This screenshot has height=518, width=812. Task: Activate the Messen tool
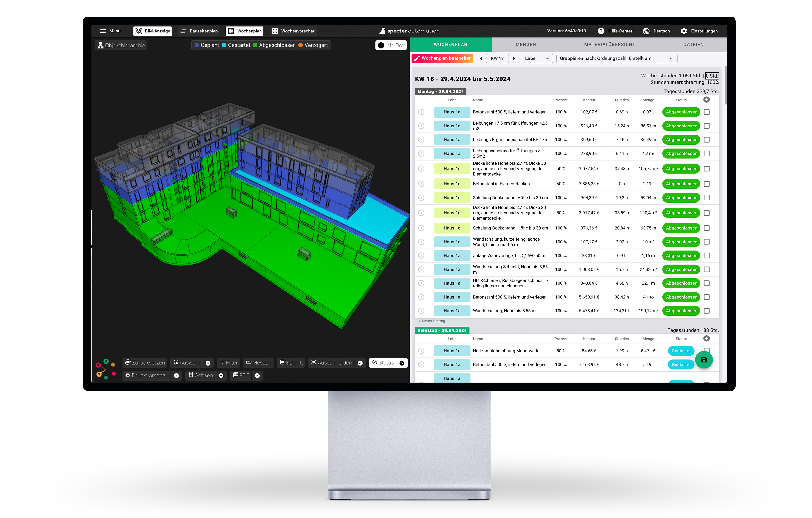tap(258, 363)
